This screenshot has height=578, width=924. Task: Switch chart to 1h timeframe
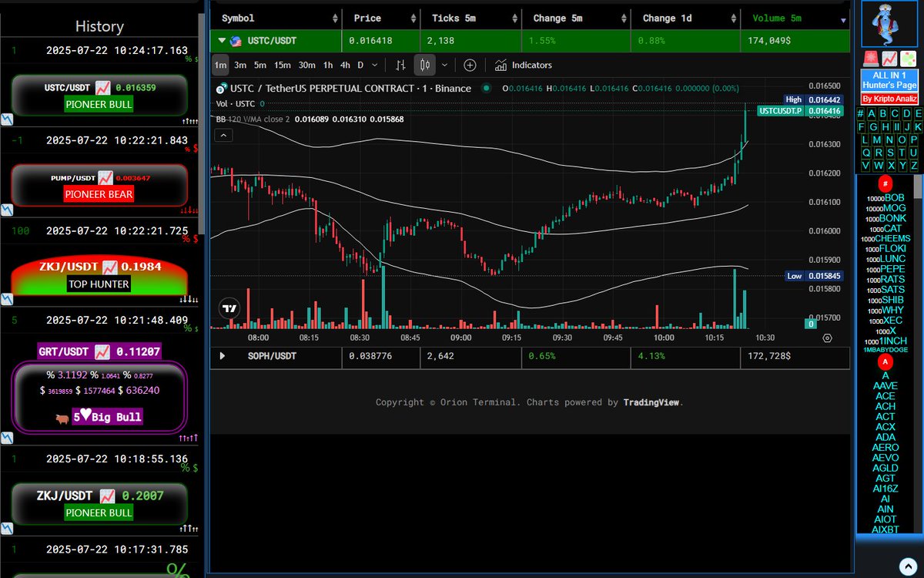pos(328,65)
